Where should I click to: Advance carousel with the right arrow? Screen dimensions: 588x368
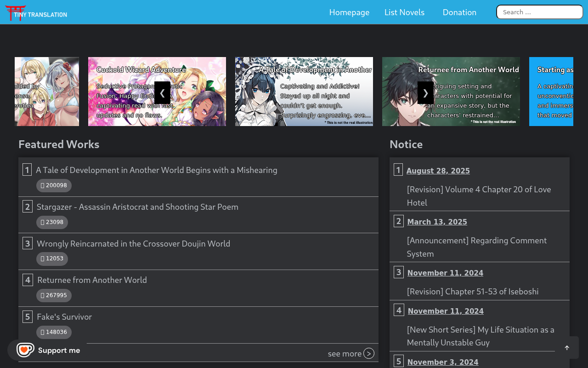pos(425,93)
